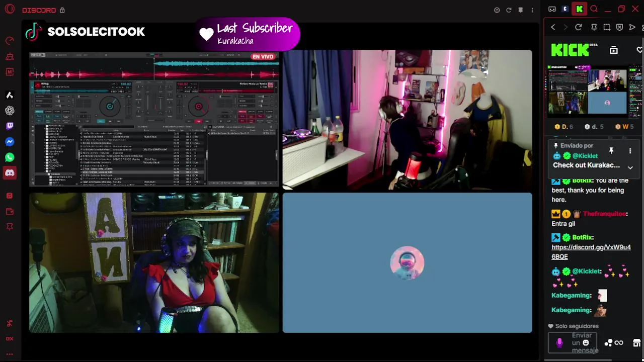
Task: Go back in the Kick panel
Action: pos(553,27)
